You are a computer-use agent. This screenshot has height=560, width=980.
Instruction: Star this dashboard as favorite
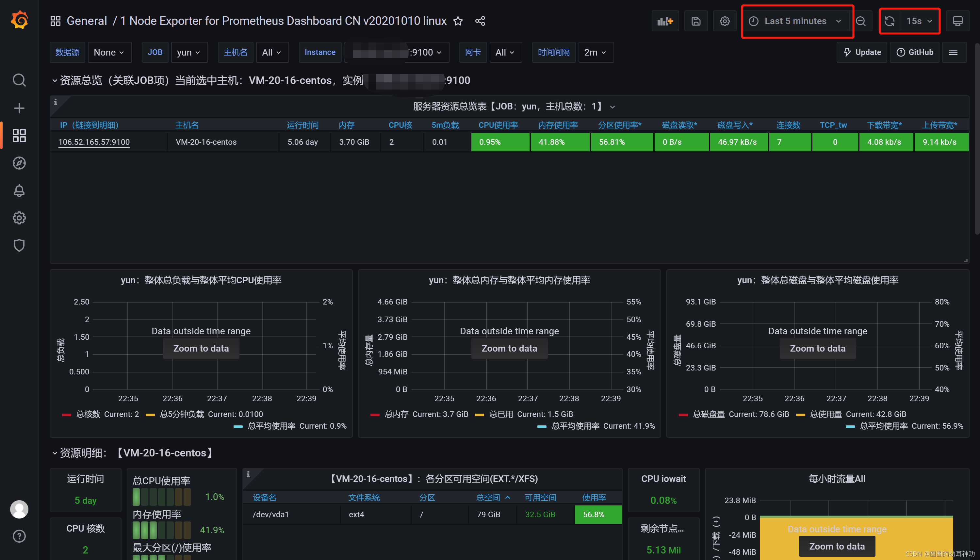coord(458,21)
